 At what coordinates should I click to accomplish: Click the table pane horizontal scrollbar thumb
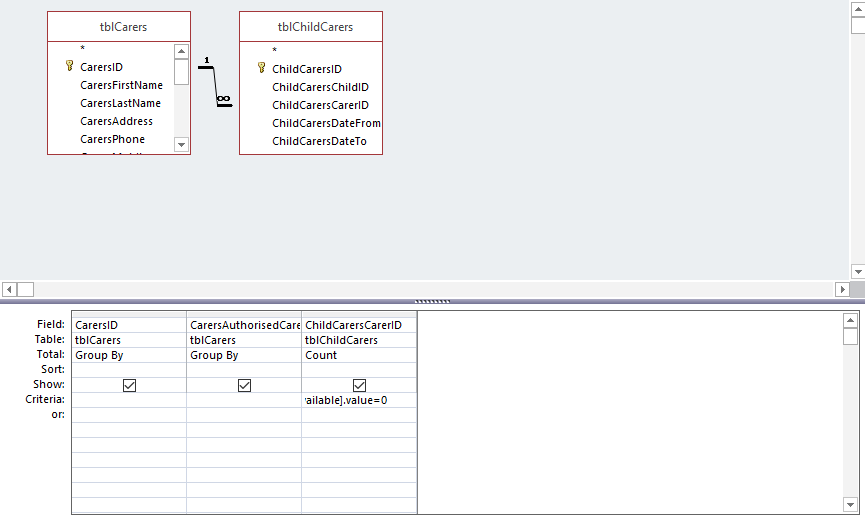coord(26,290)
